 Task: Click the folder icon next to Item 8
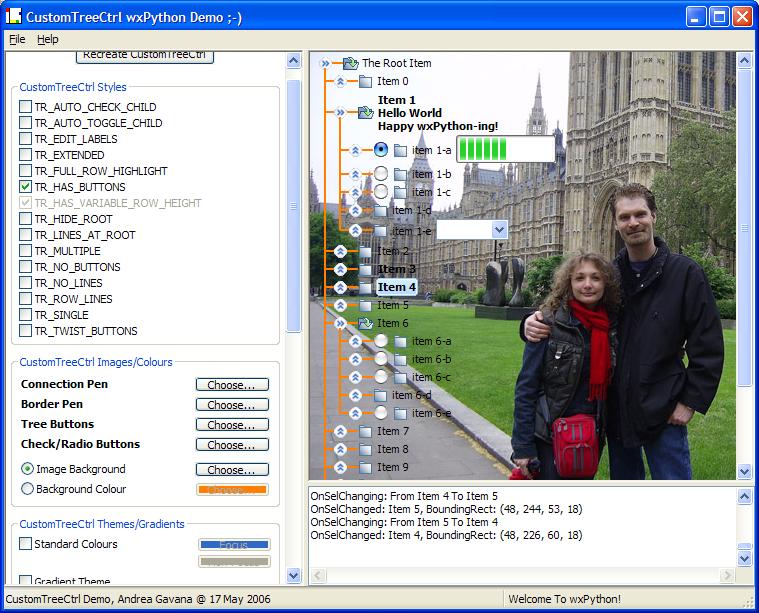tap(365, 449)
